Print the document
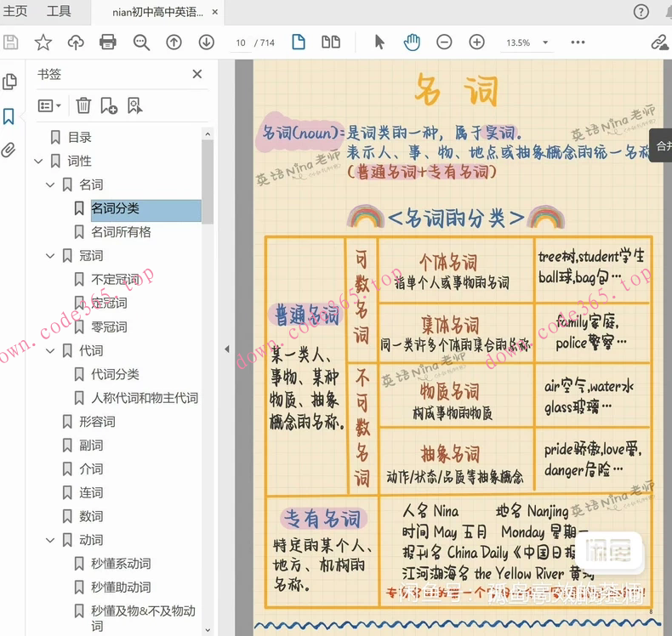The width and height of the screenshot is (672, 636). pyautogui.click(x=108, y=43)
